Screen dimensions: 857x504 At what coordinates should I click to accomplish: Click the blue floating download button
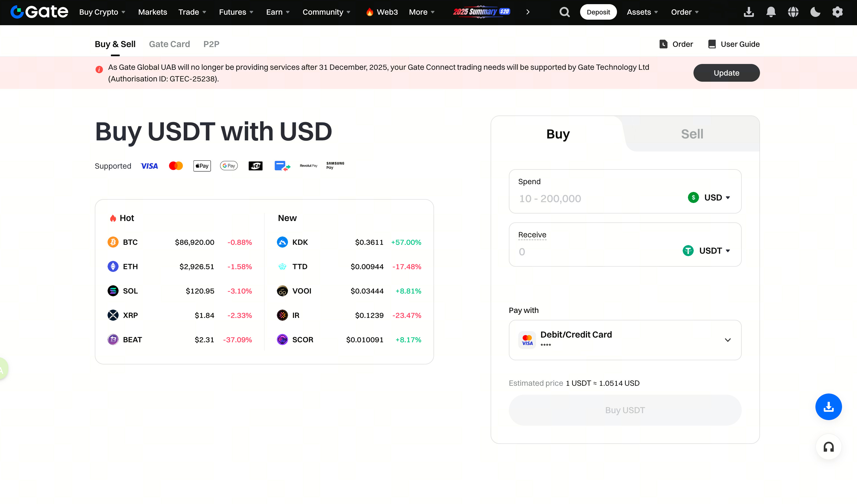[828, 407]
